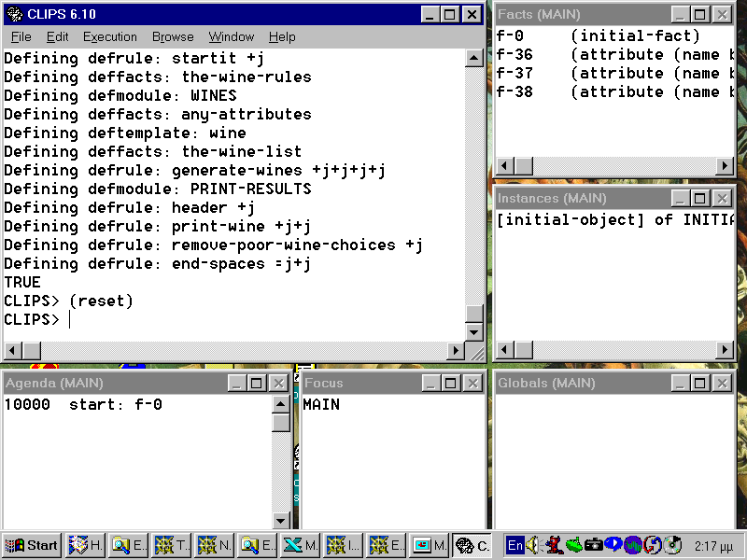Select the CLIPS taskbar button labeled C.
This screenshot has width=747, height=560.
[x=472, y=545]
